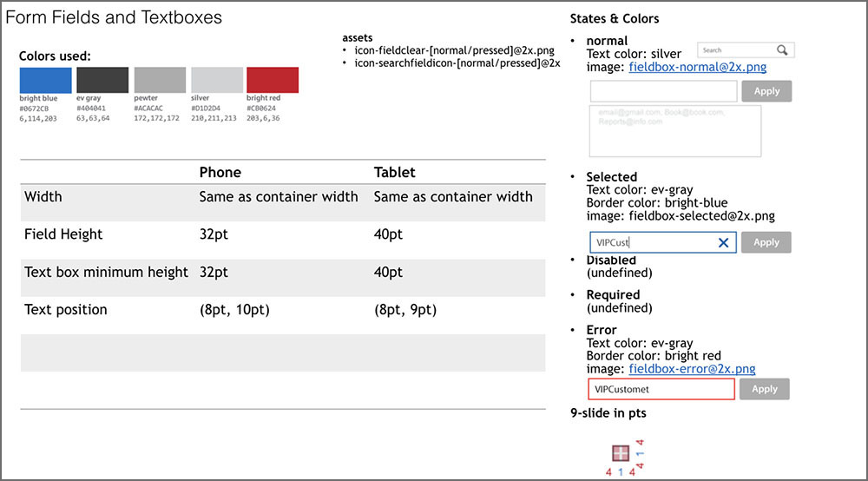Viewport: 868px width, 481px height.
Task: Click the 9-slice grid icon under 9-slide in pts
Action: [621, 452]
